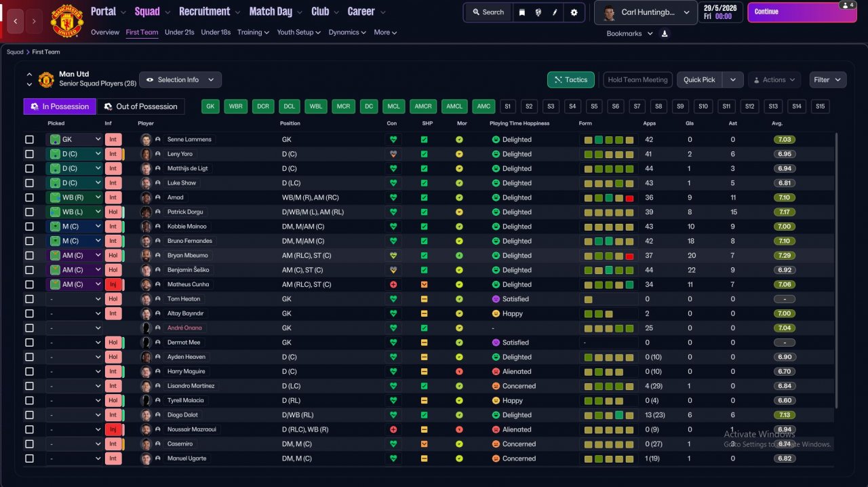Click the Manchester United club crest
This screenshot has width=868, height=487.
(x=66, y=21)
